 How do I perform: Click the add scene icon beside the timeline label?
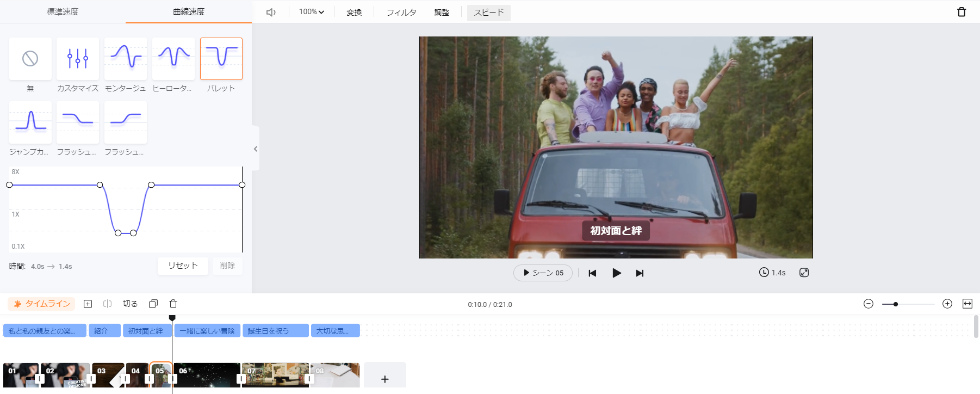tap(88, 304)
